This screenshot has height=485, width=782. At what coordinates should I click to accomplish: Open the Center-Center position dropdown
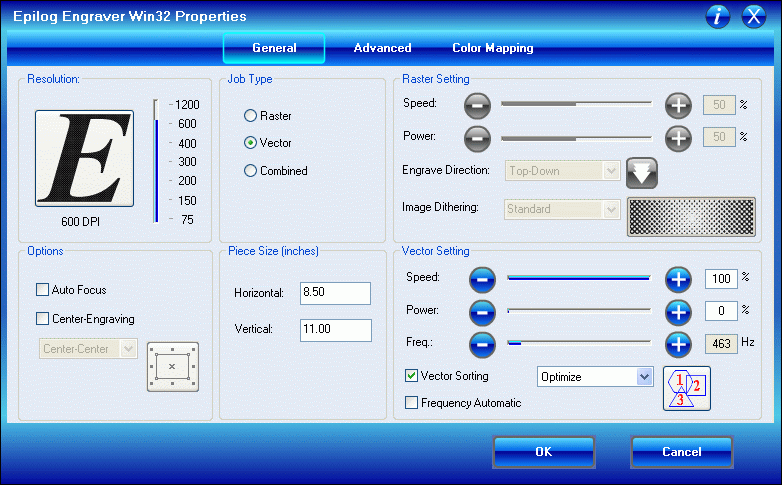88,349
